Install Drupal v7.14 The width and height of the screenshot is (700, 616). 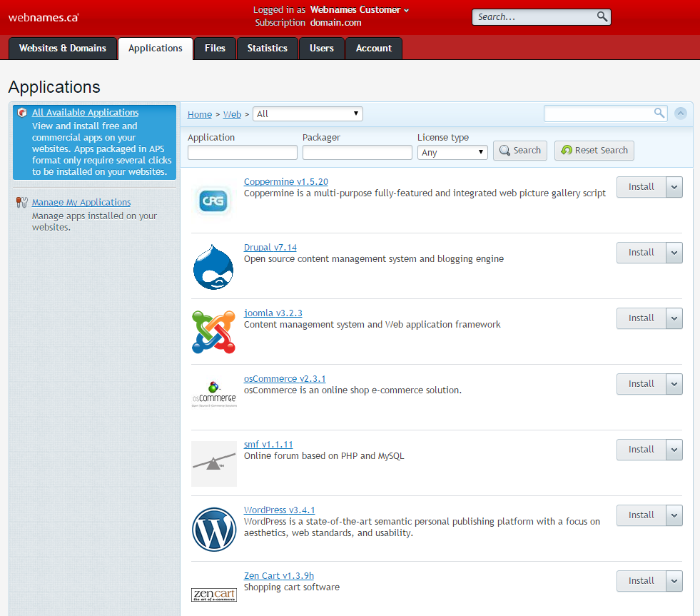click(641, 253)
